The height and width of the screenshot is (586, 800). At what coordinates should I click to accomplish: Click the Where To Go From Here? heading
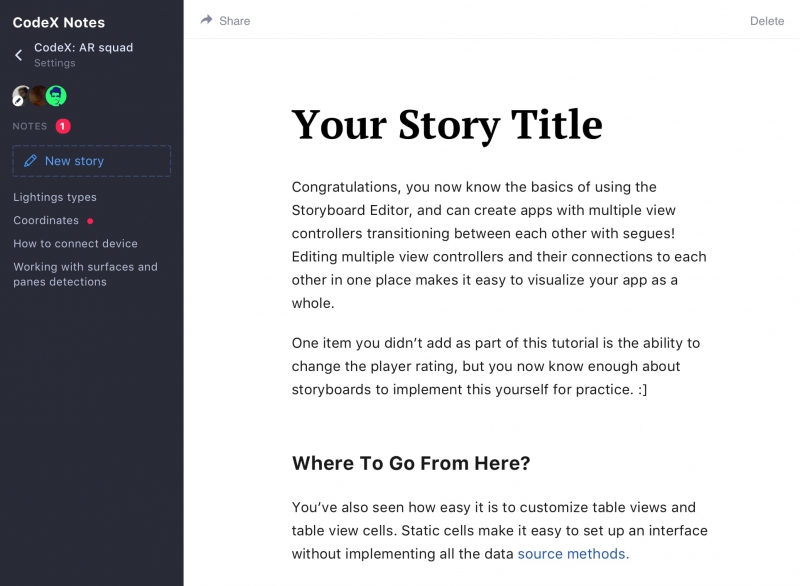pyautogui.click(x=411, y=463)
